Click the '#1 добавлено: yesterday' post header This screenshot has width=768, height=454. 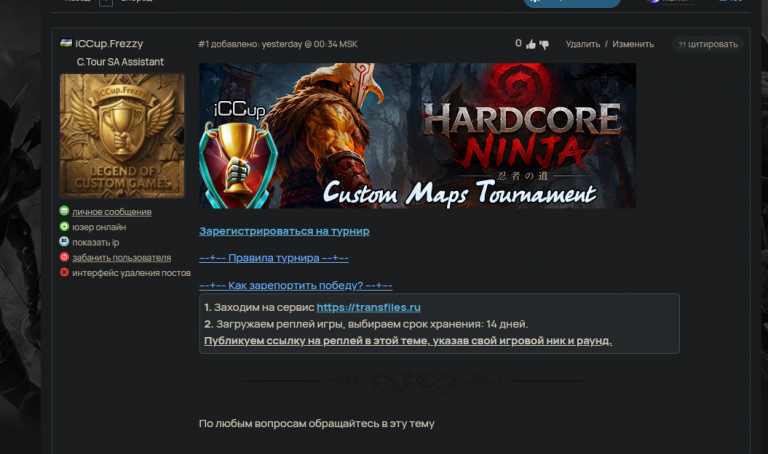278,44
